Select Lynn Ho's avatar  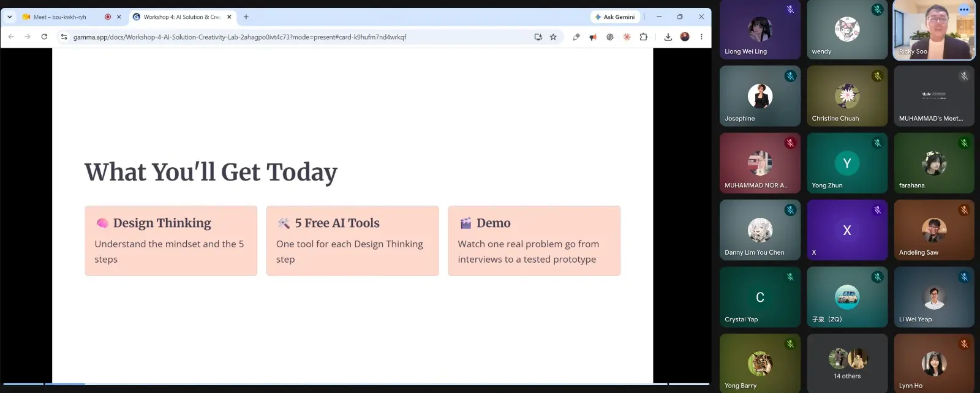tap(934, 364)
